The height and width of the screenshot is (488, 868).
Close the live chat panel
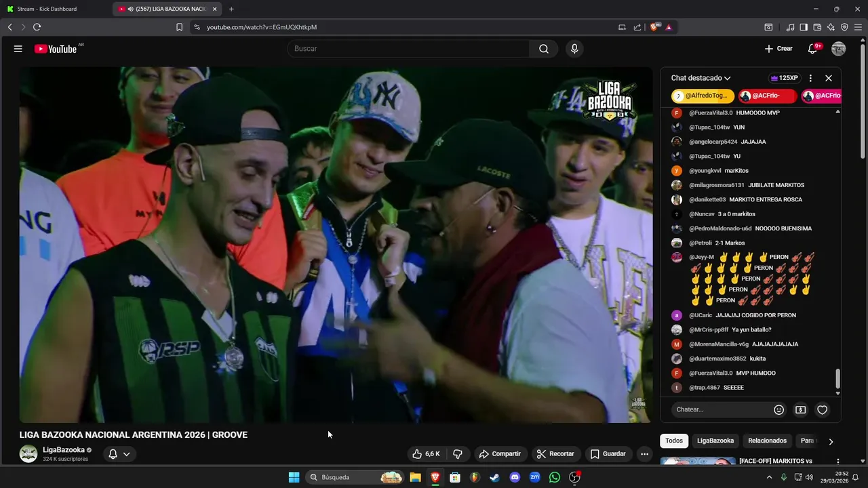(829, 78)
